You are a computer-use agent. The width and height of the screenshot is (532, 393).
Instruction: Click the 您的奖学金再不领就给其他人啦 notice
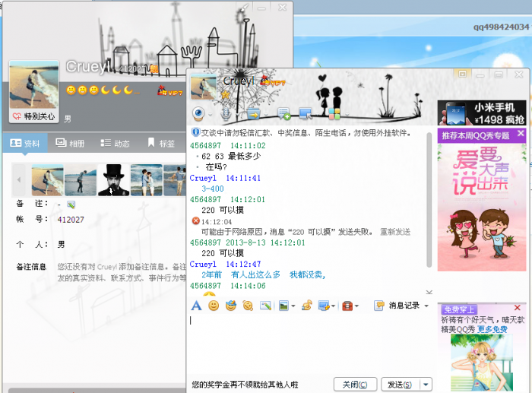click(245, 385)
